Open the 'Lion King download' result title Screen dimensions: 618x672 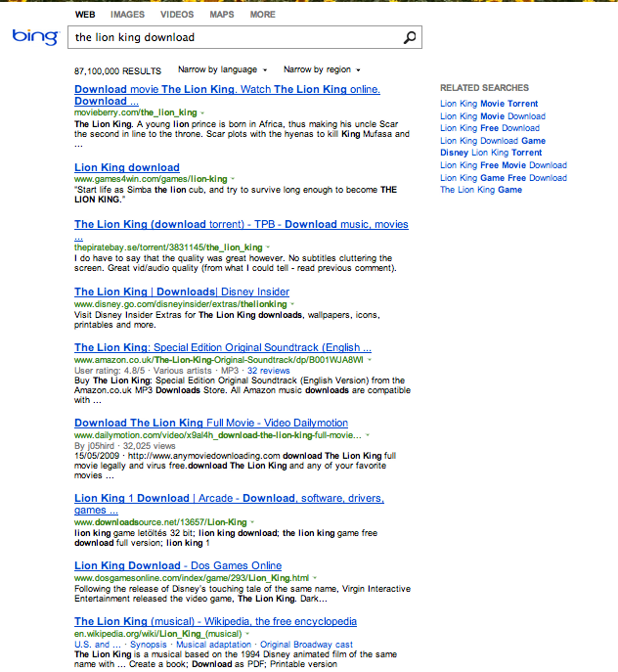pos(127,167)
